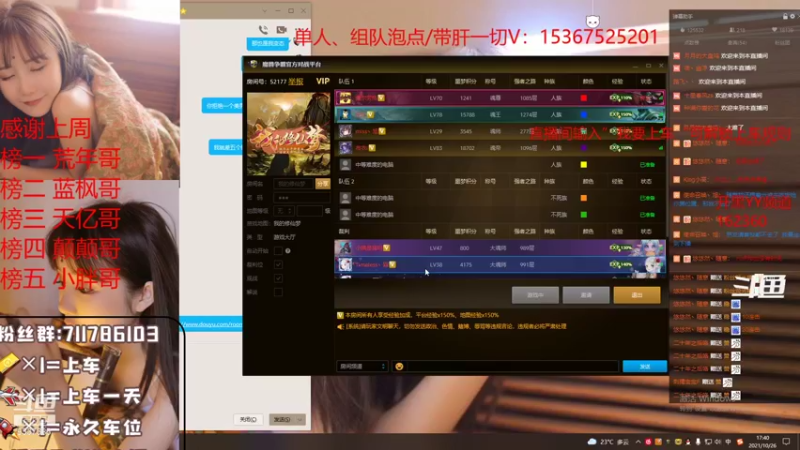
Task: Click the room chat message input field
Action: point(512,366)
